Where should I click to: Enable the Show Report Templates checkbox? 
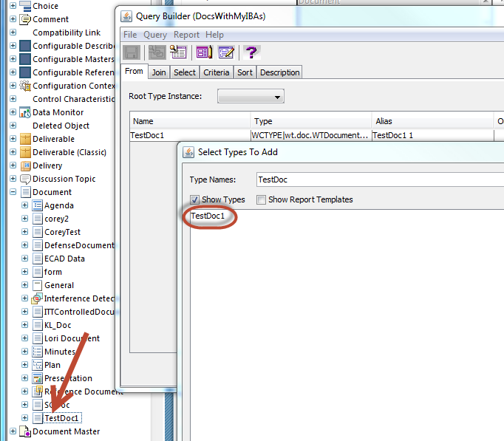click(261, 199)
